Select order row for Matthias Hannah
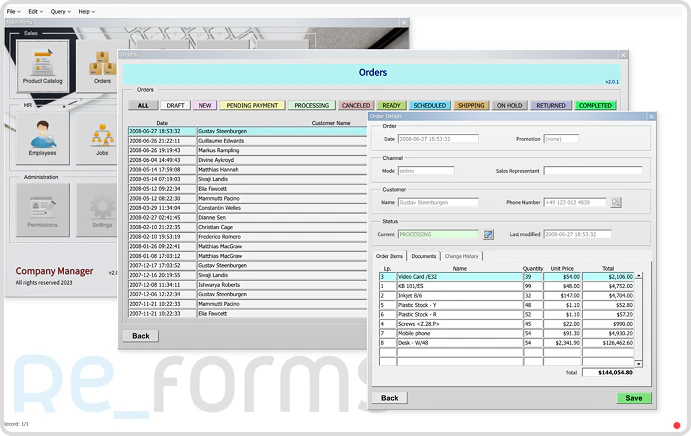Screen dimensions: 691x436 [x=247, y=170]
